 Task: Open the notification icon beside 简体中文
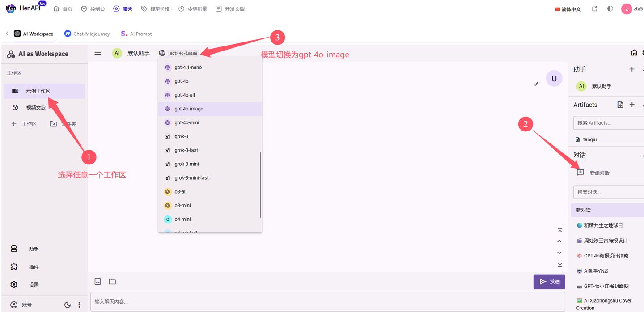coord(595,9)
